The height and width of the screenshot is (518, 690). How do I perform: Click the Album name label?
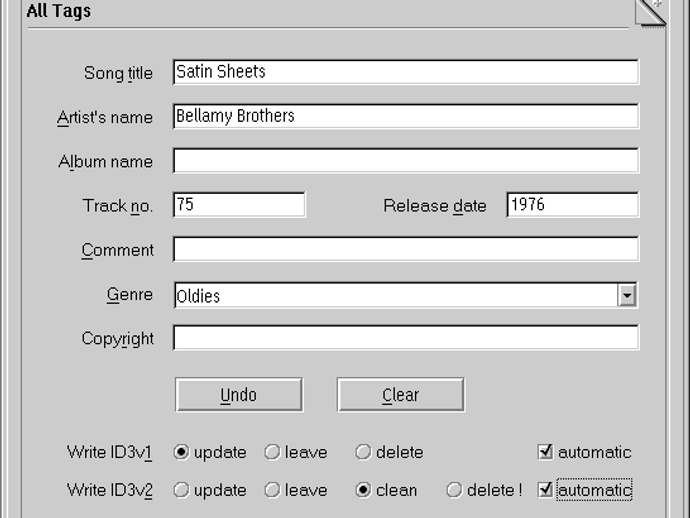point(106,162)
